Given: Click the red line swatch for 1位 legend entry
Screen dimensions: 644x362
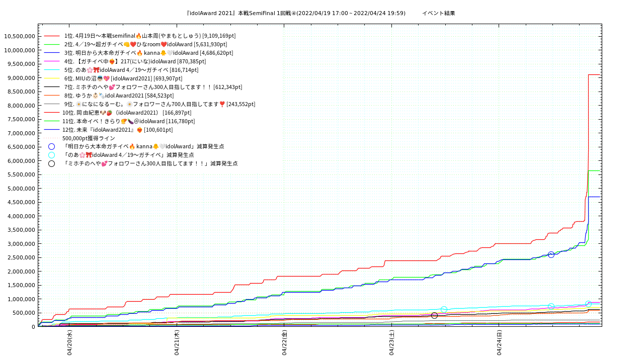Looking at the screenshot, I should point(52,36).
